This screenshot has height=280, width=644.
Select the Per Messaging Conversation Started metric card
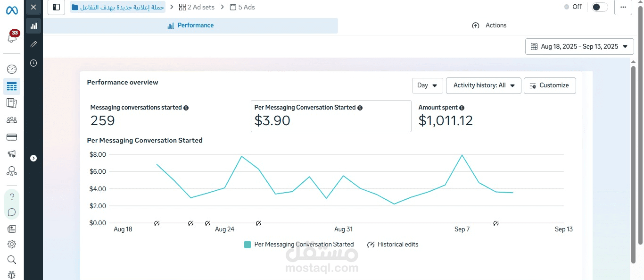pos(330,116)
